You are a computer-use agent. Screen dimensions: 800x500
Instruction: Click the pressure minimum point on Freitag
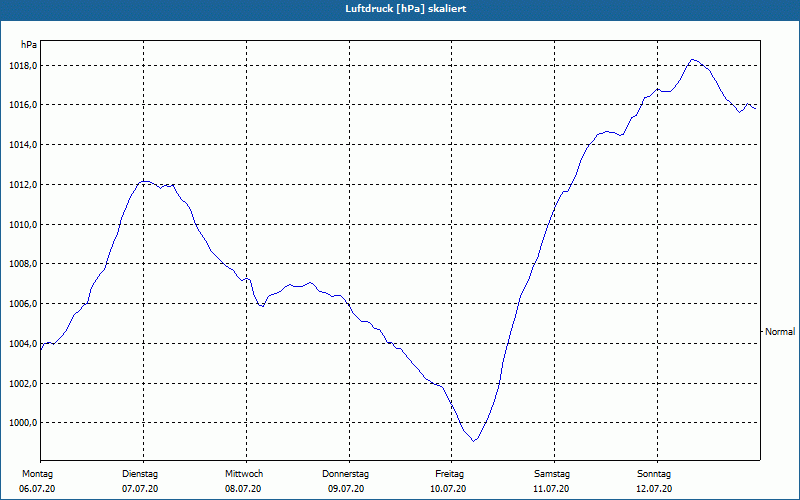473,441
